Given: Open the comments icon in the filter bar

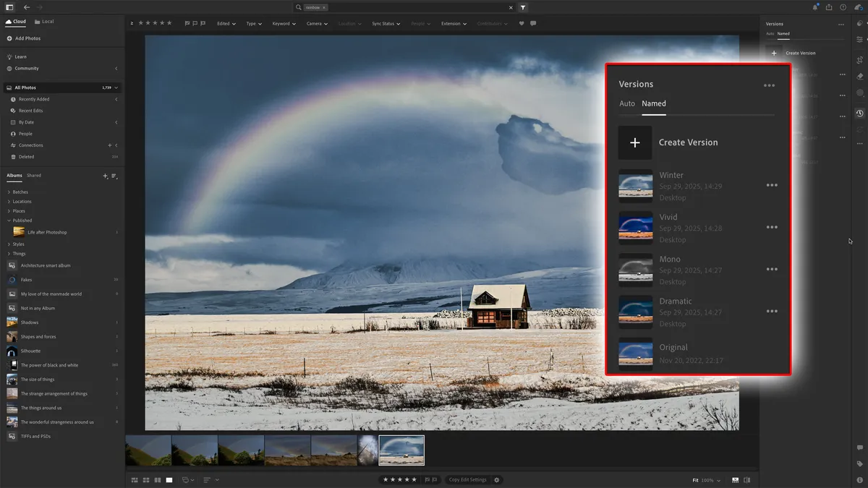Looking at the screenshot, I should coord(533,23).
